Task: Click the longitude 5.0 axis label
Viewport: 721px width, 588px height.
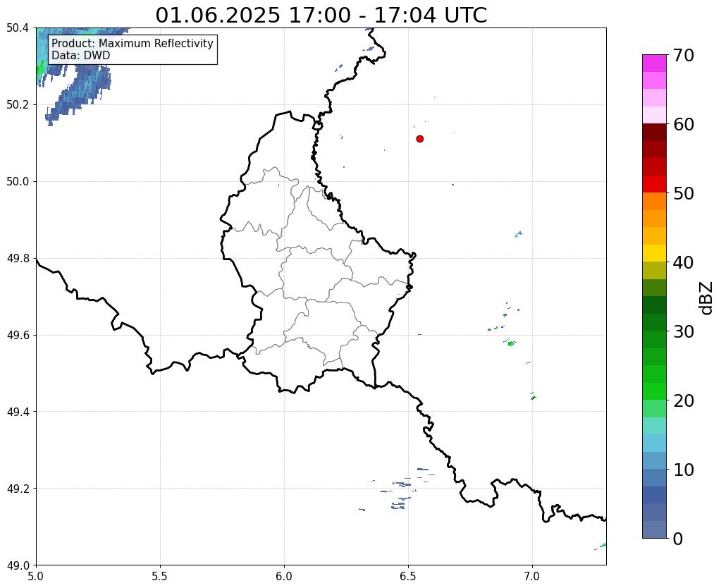Action: pyautogui.click(x=36, y=577)
